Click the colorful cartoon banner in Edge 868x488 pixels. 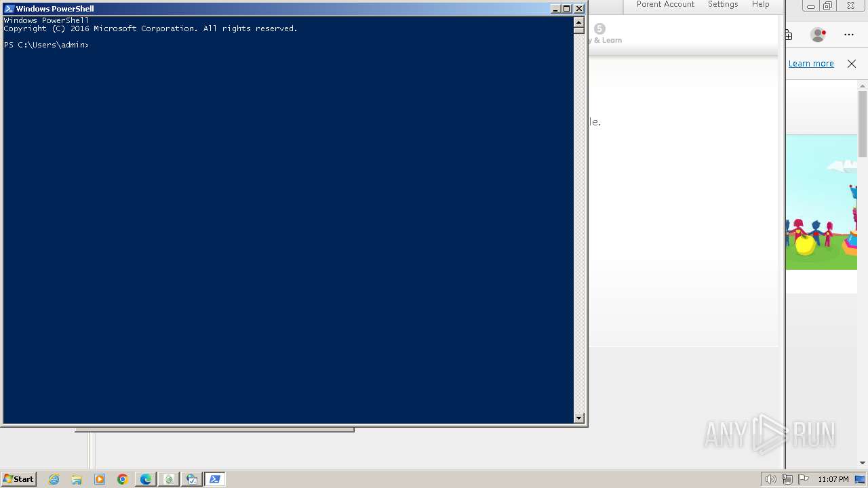pos(821,202)
